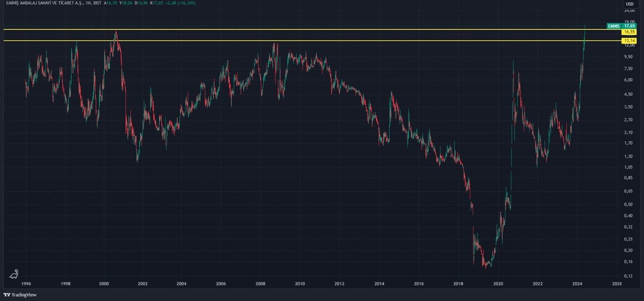The width and height of the screenshot is (644, 301).
Task: Click the 2016 label on time axis
Action: pos(419,283)
